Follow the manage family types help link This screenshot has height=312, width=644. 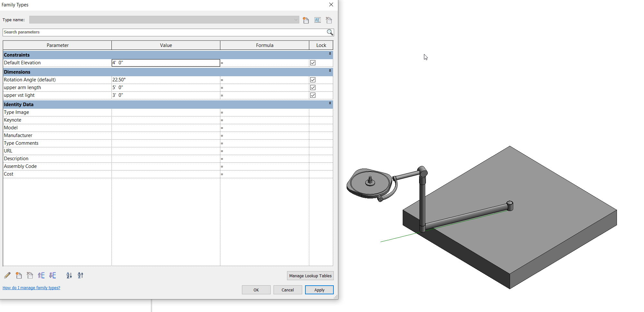31,288
